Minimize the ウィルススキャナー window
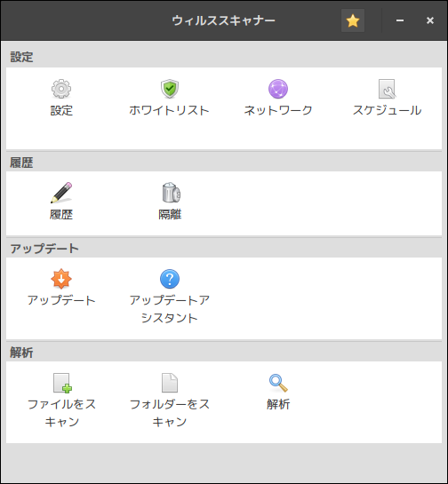The width and height of the screenshot is (448, 484). 400,20
